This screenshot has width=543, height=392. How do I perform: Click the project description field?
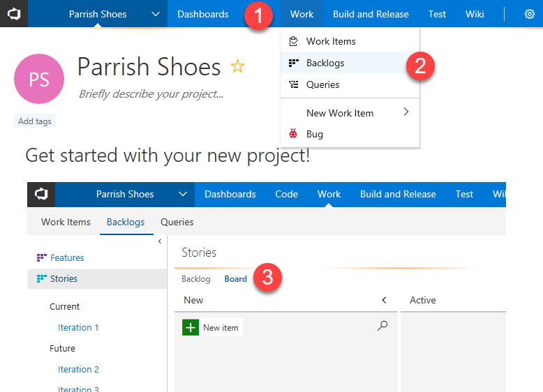point(151,94)
